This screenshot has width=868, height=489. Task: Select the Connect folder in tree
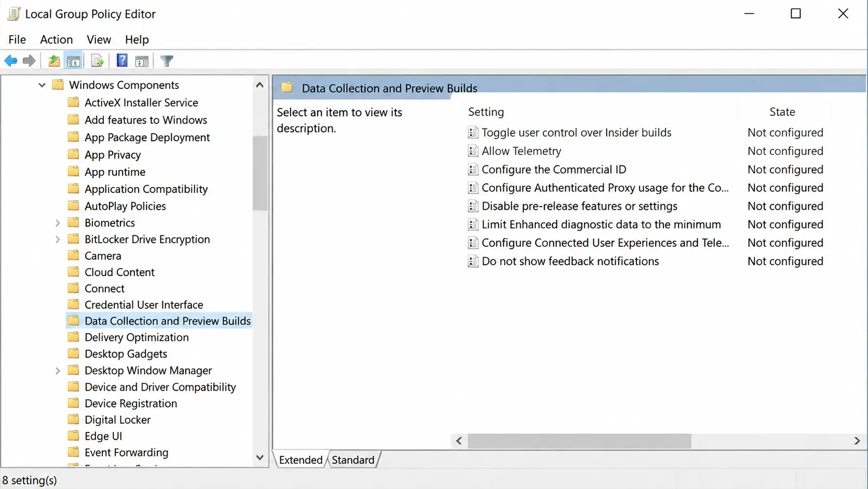coord(104,288)
